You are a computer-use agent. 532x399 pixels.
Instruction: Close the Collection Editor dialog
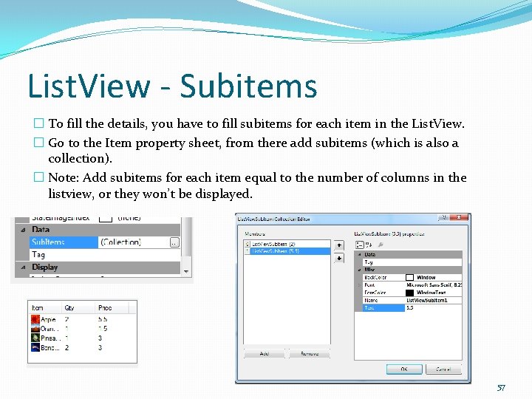(x=458, y=217)
